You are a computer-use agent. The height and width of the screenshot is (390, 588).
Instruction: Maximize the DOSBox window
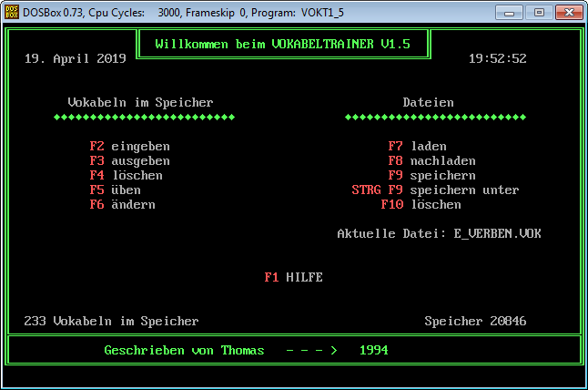point(539,13)
